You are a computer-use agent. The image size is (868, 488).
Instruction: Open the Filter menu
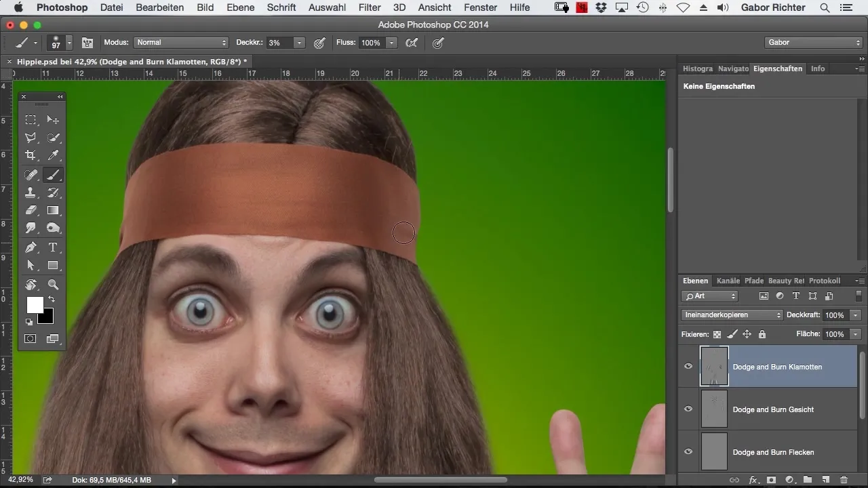coord(370,7)
